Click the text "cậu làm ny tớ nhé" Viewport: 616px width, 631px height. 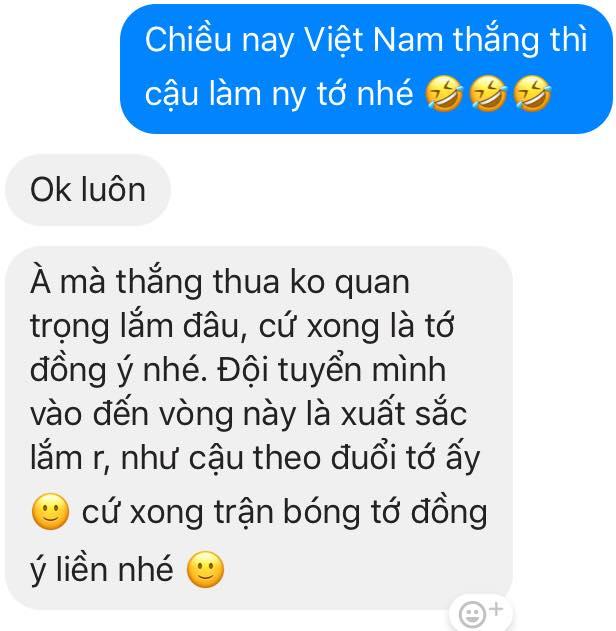[279, 94]
